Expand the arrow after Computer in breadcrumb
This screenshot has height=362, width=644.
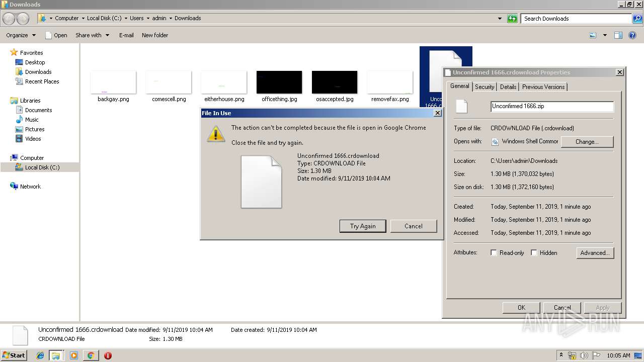83,18
